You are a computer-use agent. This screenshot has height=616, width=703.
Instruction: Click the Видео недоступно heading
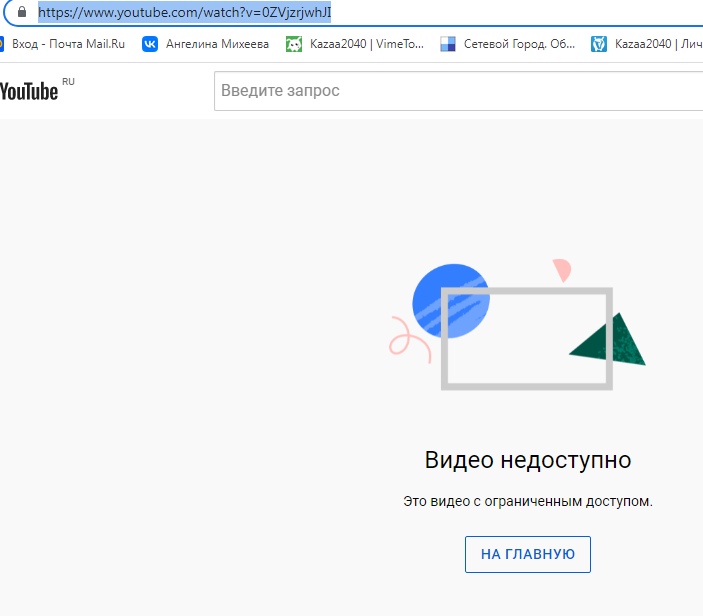pos(528,460)
